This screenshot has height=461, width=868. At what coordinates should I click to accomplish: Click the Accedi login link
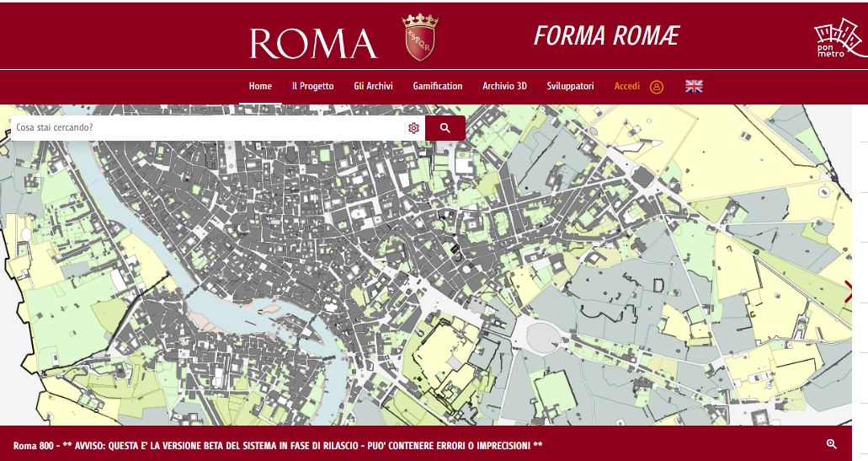[x=627, y=86]
